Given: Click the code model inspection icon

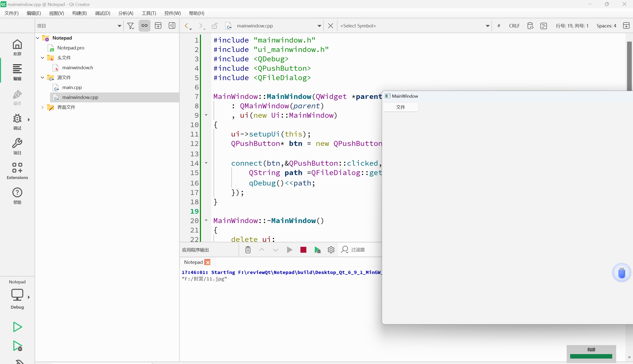Looking at the screenshot, I should coord(530,26).
